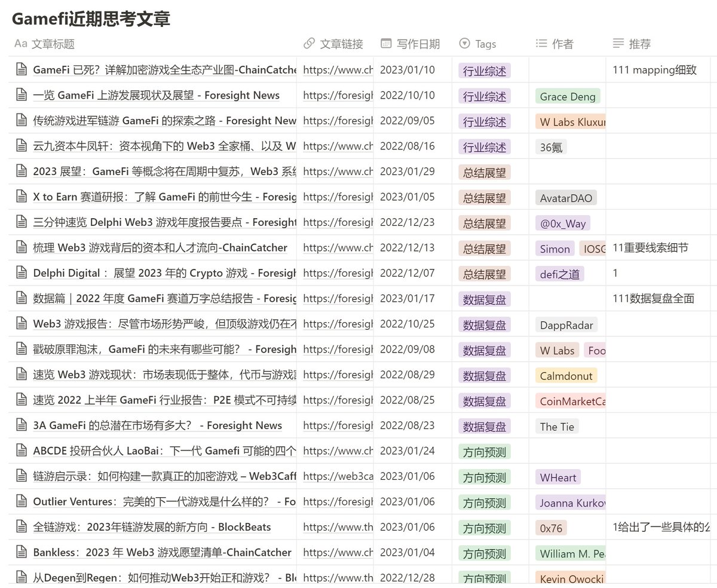Click page icon of '从Degen到Regen' row
This screenshot has width=717, height=588.
(22, 577)
